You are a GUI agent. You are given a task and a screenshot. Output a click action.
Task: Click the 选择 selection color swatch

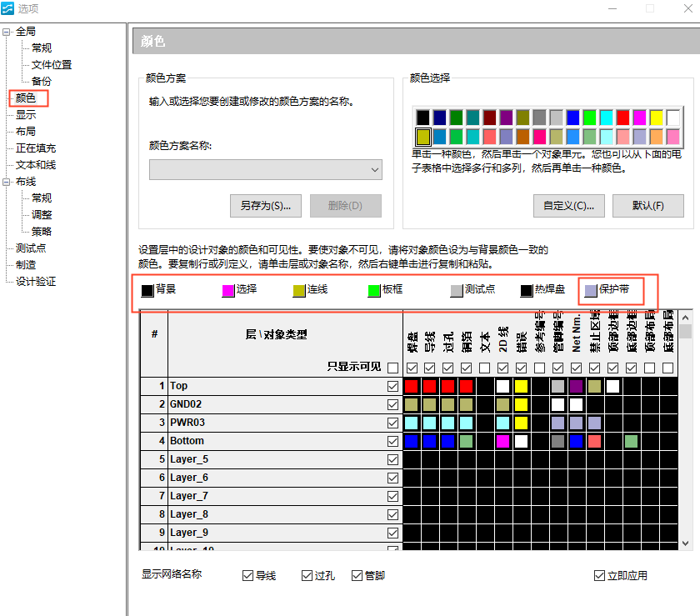tap(228, 290)
